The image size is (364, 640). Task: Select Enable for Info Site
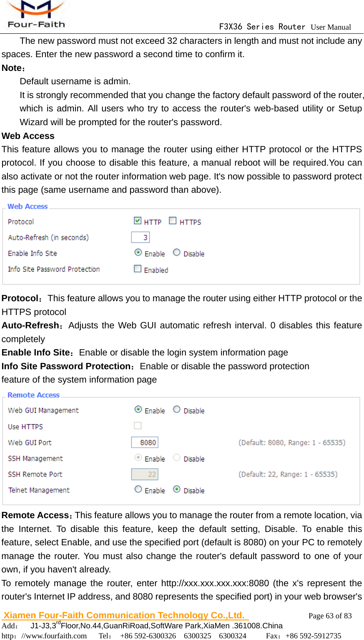[x=138, y=252]
